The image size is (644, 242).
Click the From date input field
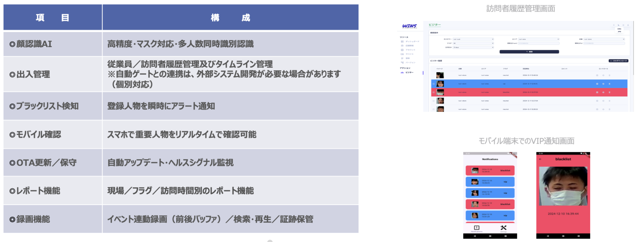click(539, 43)
